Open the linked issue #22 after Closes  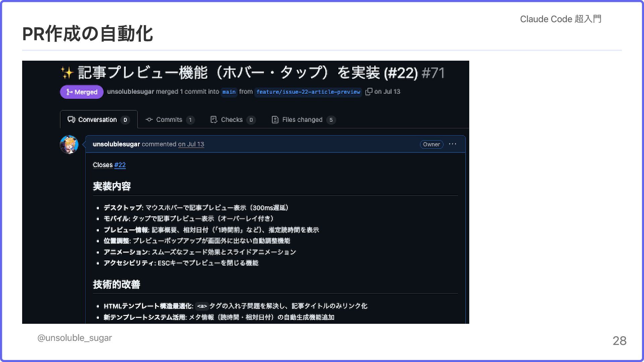pyautogui.click(x=120, y=165)
